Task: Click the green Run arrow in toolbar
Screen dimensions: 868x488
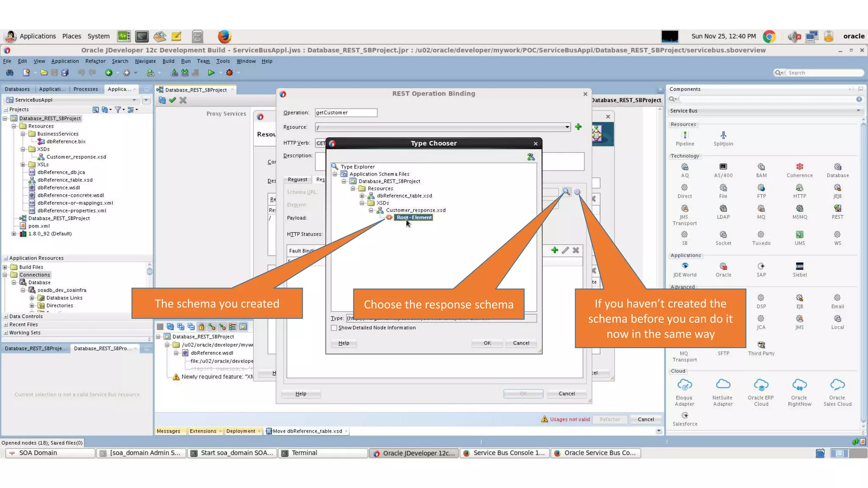Action: 211,73
